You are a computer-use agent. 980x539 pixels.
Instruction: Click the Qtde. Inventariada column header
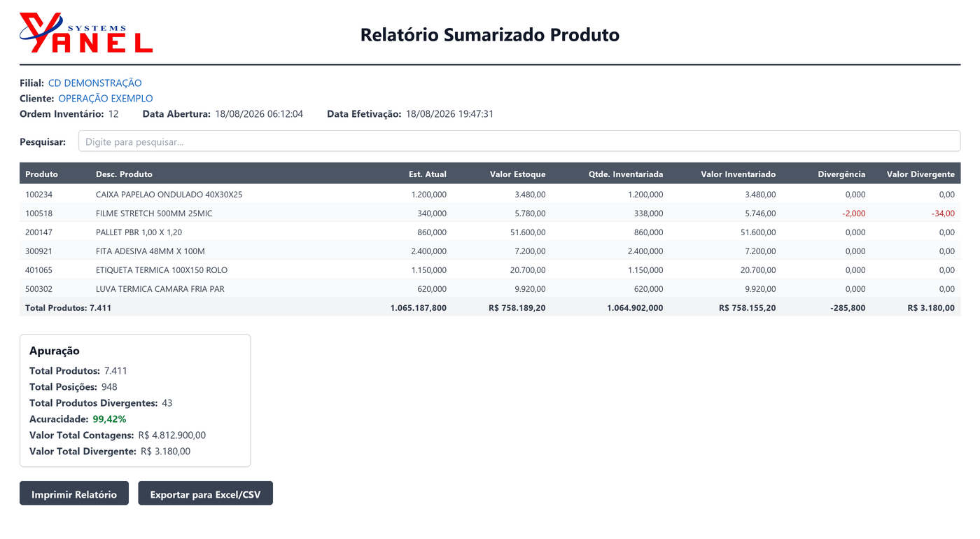pyautogui.click(x=626, y=174)
